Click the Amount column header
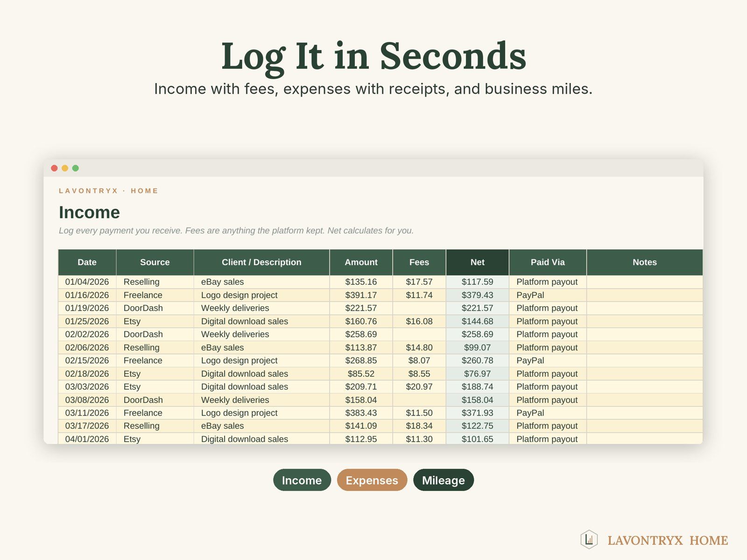The image size is (747, 560). pos(361,262)
